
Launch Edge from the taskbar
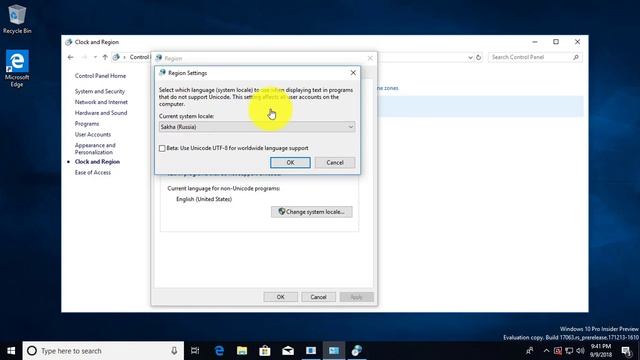tap(219, 351)
